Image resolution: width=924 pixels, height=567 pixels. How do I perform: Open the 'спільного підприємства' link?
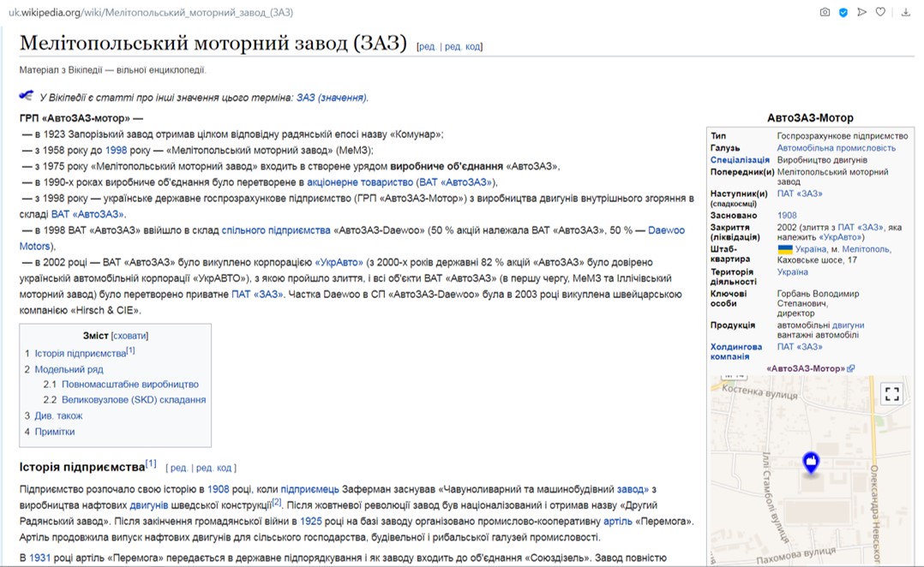[276, 230]
